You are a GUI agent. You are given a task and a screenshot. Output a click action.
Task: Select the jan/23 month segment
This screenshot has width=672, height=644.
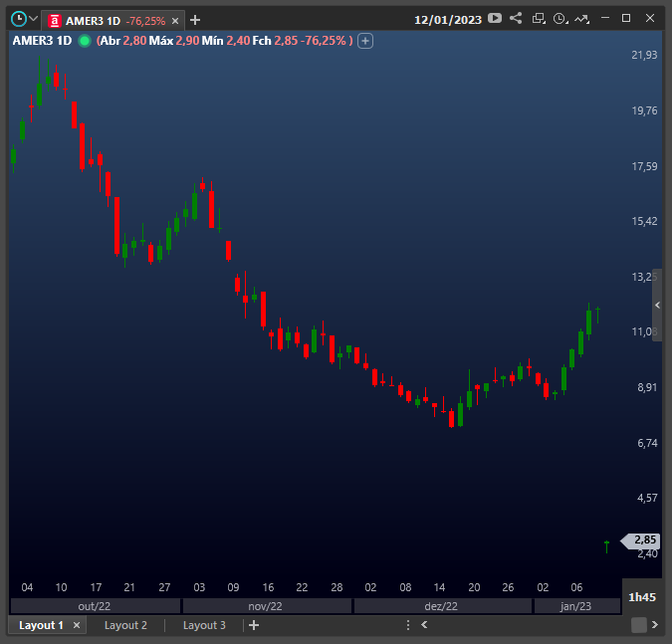pyautogui.click(x=576, y=606)
